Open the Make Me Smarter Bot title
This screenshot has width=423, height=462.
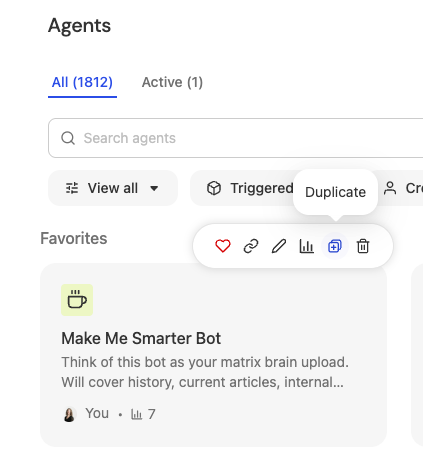tap(141, 338)
